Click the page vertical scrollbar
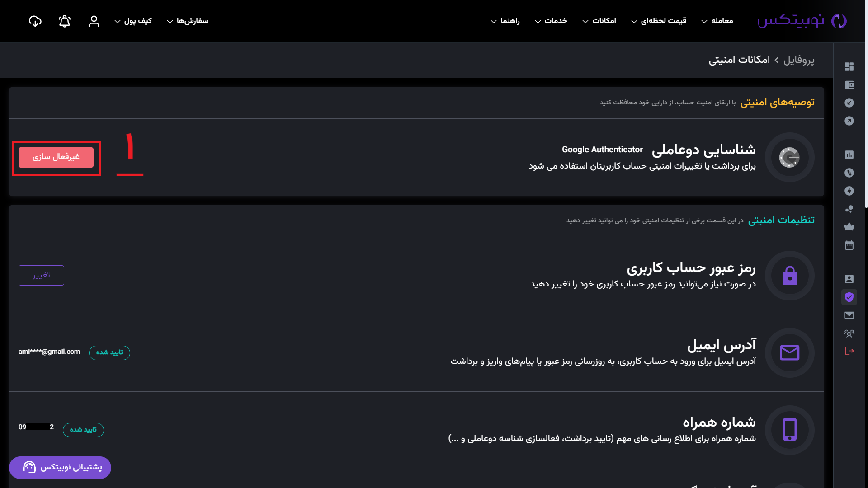 coord(866,104)
